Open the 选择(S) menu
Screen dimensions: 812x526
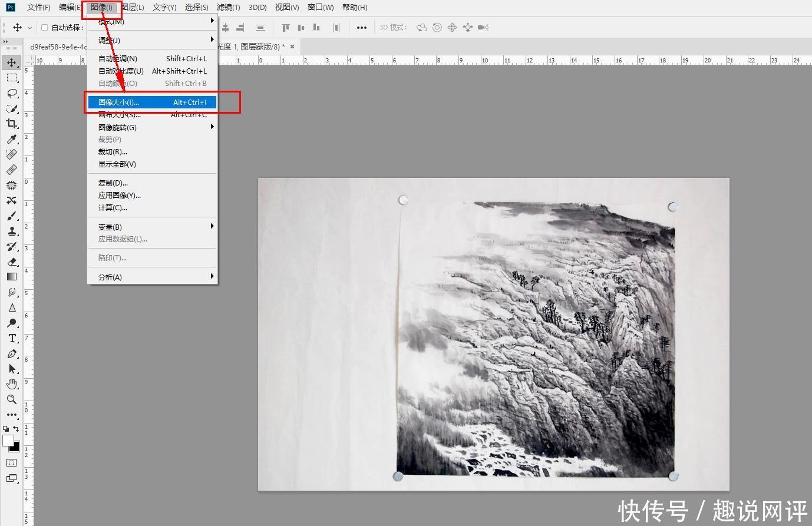click(196, 7)
